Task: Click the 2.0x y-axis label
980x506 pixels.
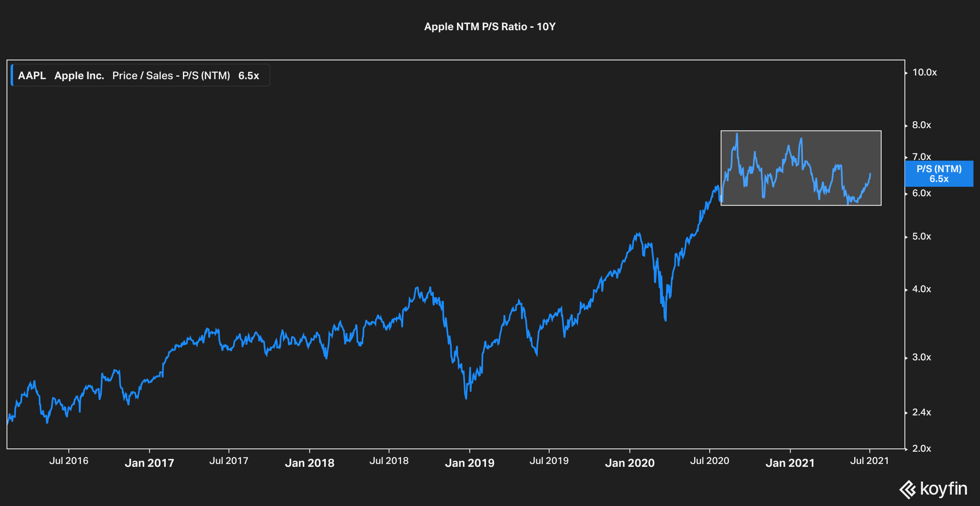Action: [x=922, y=449]
